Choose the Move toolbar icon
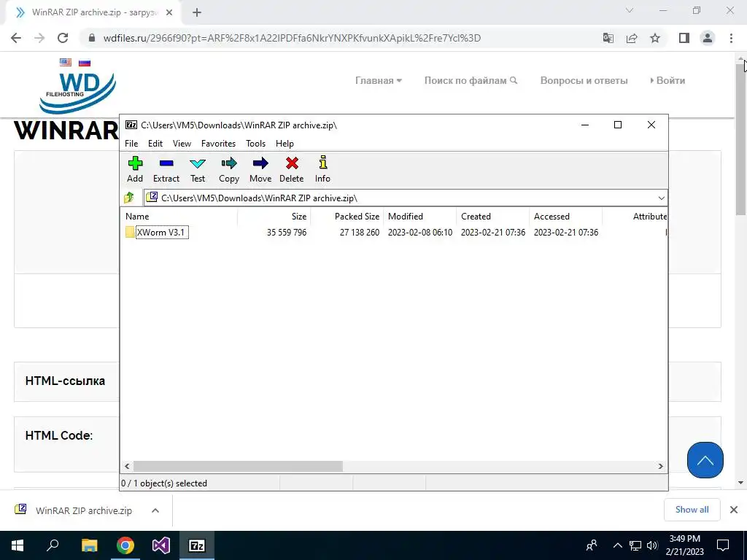Viewport: 747px width, 560px height. coord(260,163)
